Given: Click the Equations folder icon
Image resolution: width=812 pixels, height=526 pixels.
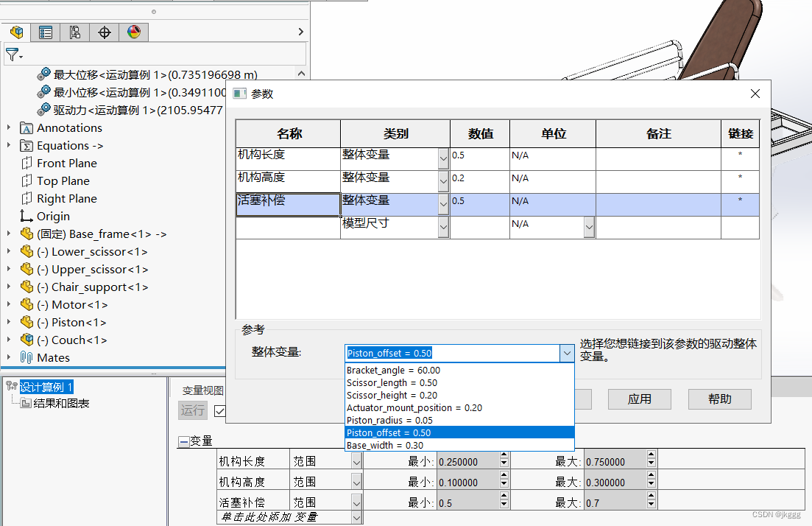Looking at the screenshot, I should click(x=27, y=146).
